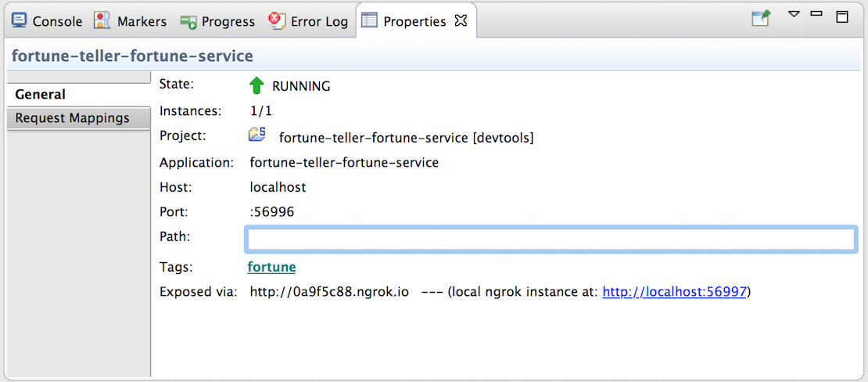
Task: Maximize the Properties view panel
Action: click(842, 16)
